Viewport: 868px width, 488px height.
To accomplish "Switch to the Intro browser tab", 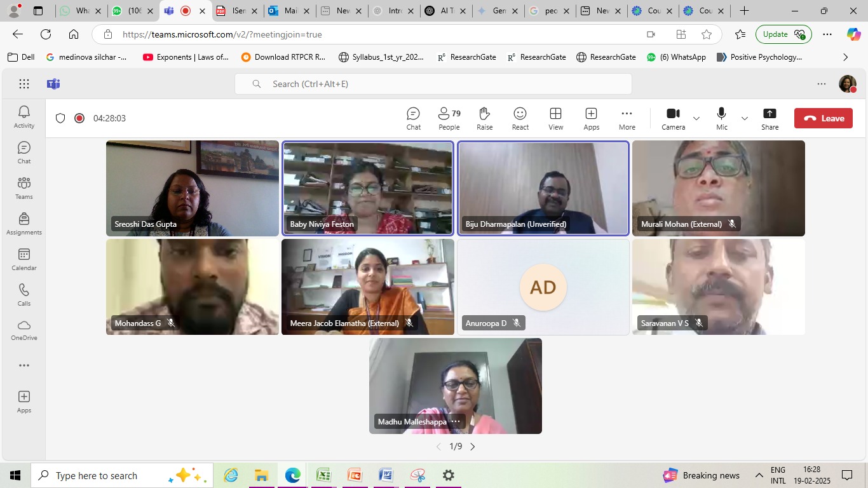I will 394,11.
